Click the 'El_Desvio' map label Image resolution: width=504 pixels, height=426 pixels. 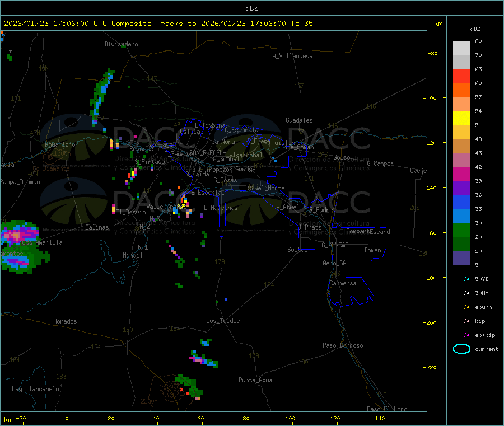coord(130,212)
